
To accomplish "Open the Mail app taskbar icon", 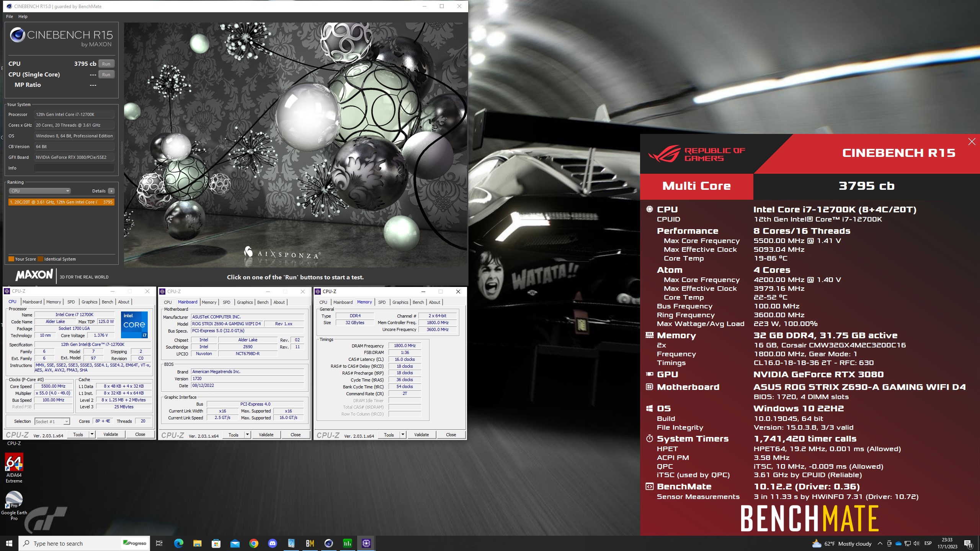I will 235,543.
